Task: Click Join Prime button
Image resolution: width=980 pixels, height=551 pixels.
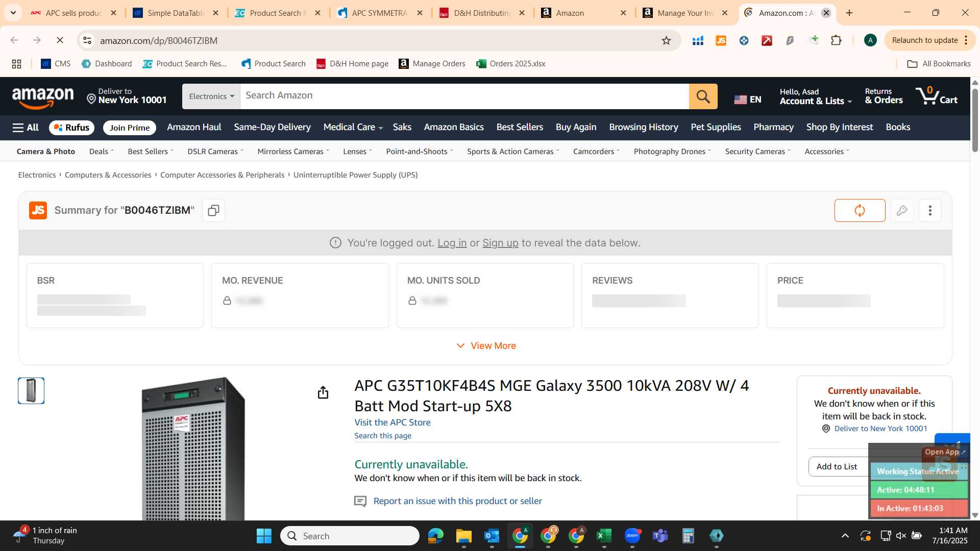Action: click(x=130, y=128)
